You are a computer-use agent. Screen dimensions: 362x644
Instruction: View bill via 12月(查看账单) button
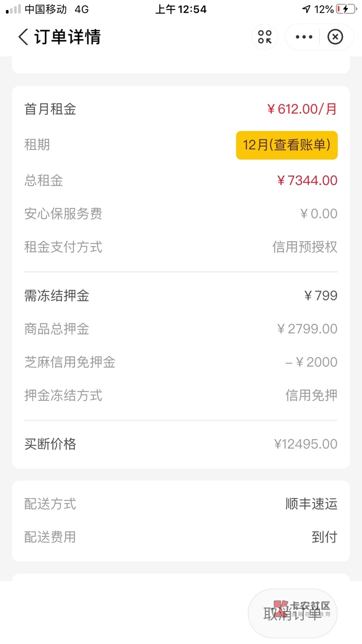287,145
